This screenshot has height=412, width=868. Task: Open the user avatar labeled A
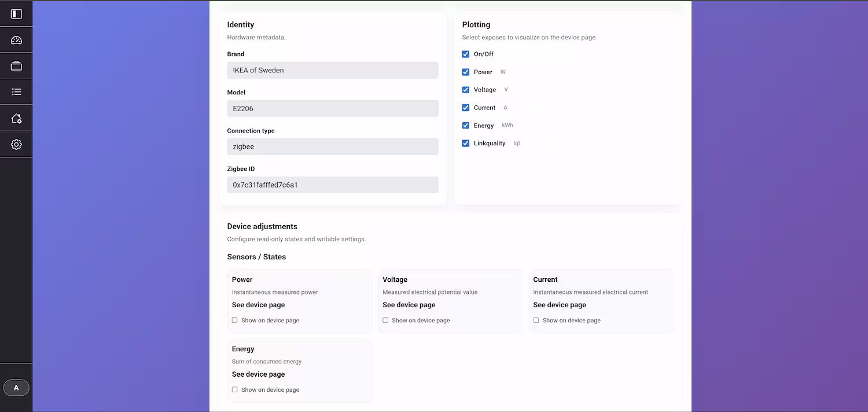point(16,387)
